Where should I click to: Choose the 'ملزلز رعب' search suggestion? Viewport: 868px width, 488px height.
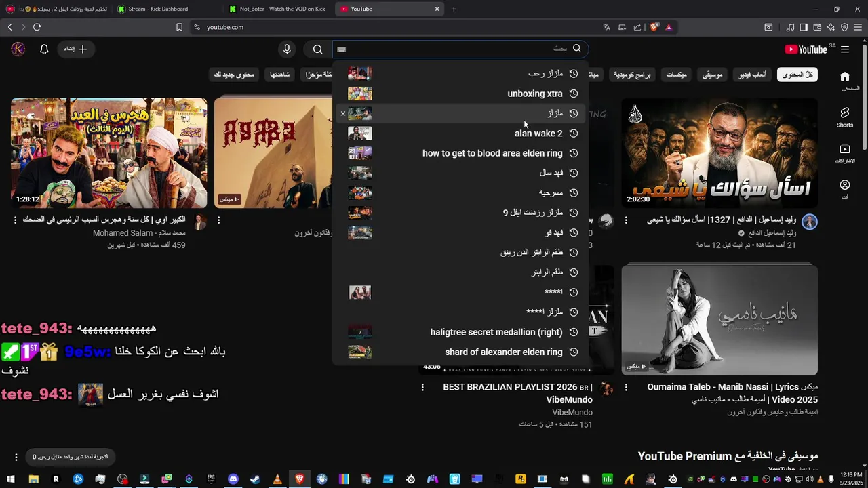click(462, 73)
